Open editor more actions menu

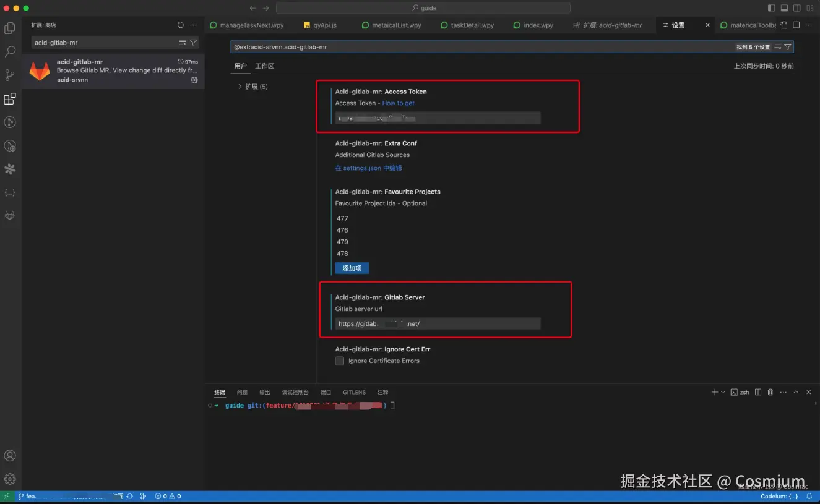809,25
